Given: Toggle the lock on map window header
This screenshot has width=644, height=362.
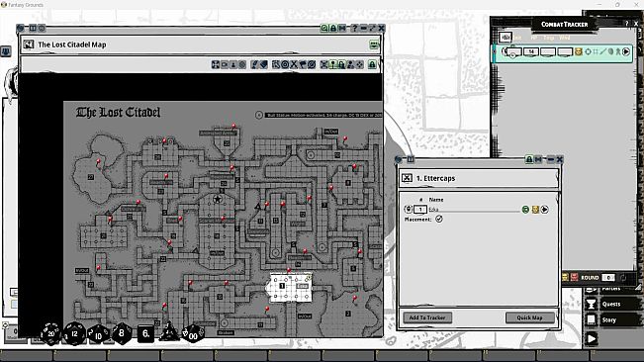Looking at the screenshot, I should pos(333,28).
